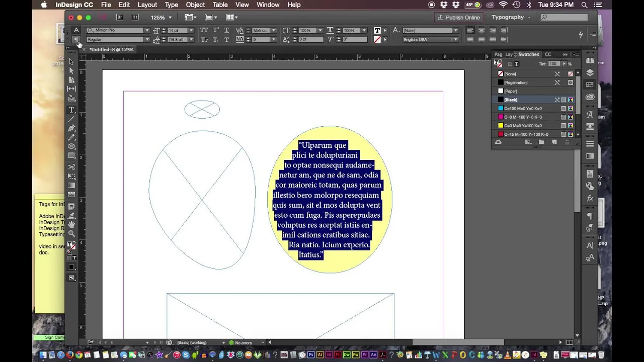Switch to the Layers panel tab
Image resolution: width=644 pixels, height=362 pixels.
(x=509, y=54)
